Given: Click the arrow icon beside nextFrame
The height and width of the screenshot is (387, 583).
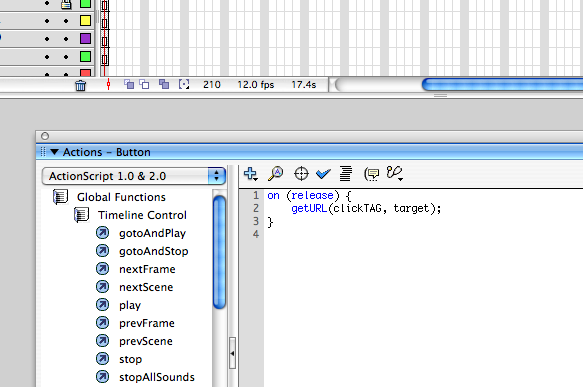Looking at the screenshot, I should [103, 269].
